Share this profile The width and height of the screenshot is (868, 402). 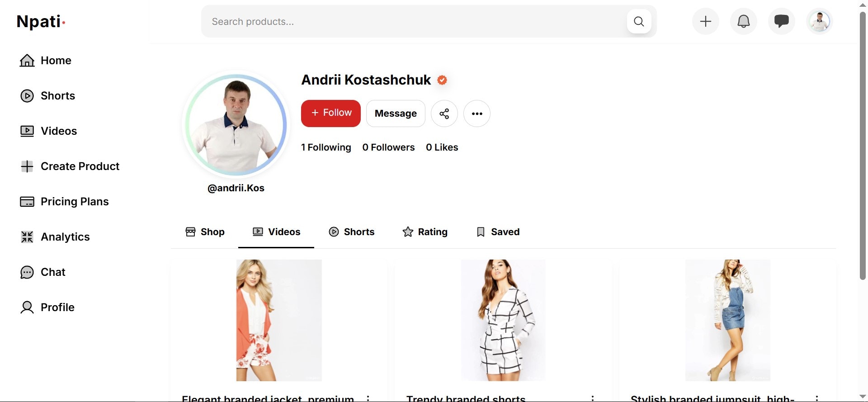pos(444,113)
